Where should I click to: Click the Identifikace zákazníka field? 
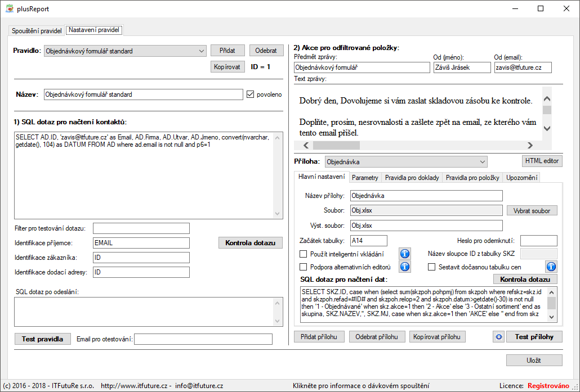(141, 258)
